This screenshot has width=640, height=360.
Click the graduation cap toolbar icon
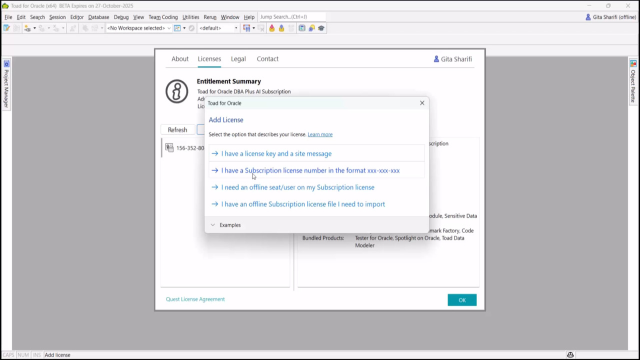322,28
